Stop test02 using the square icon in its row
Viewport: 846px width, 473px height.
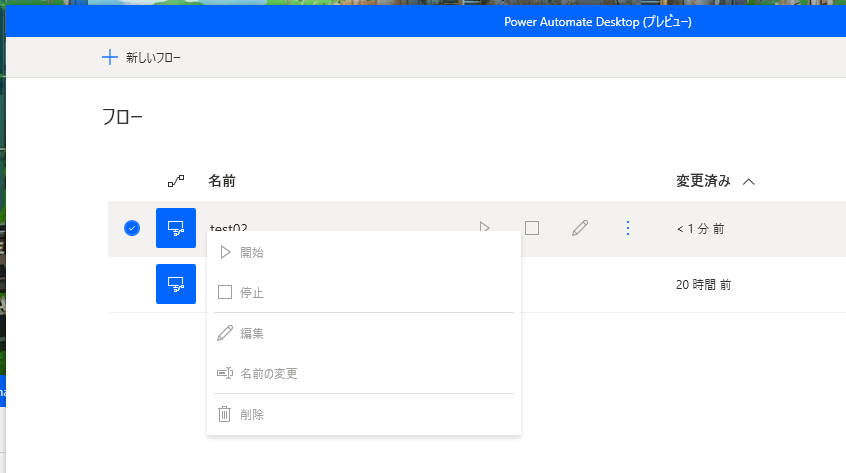point(532,228)
